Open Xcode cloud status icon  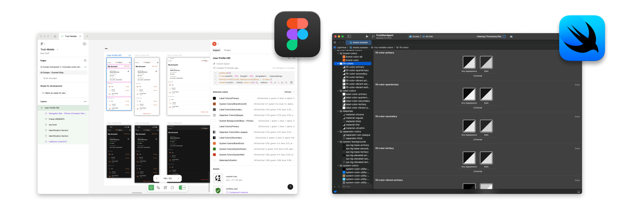[511, 36]
